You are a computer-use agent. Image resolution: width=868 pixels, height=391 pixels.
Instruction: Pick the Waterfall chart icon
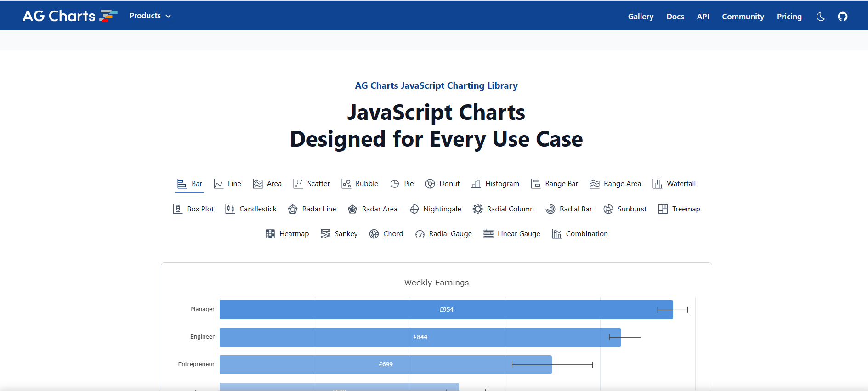pyautogui.click(x=658, y=184)
